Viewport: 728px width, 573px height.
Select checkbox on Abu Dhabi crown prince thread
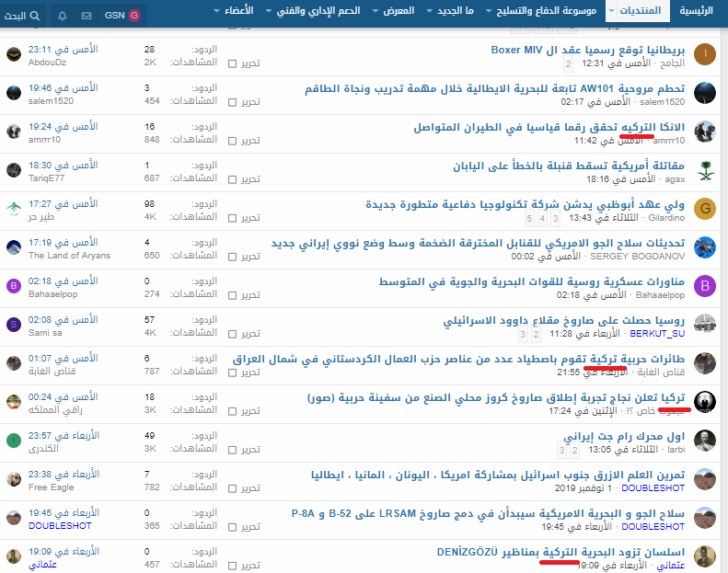[x=232, y=218]
